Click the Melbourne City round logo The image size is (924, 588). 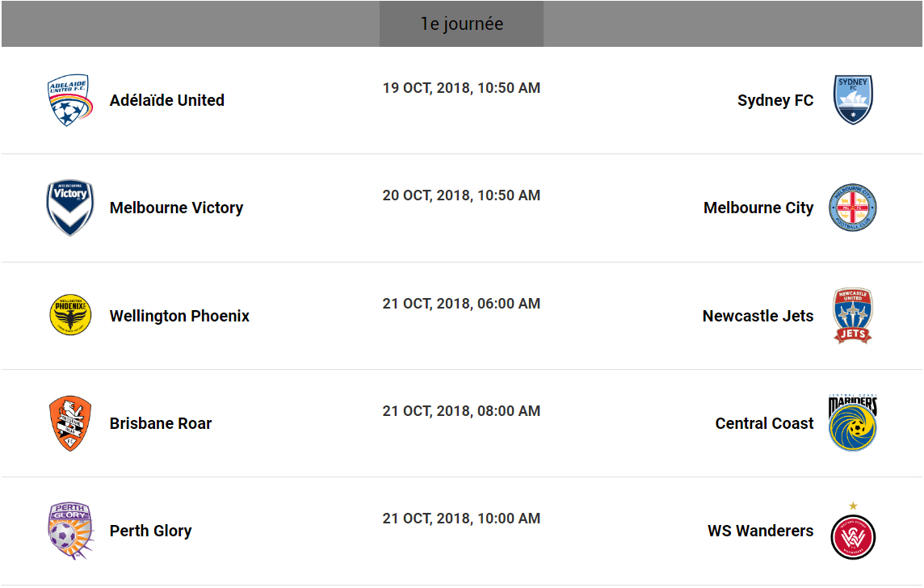click(853, 208)
